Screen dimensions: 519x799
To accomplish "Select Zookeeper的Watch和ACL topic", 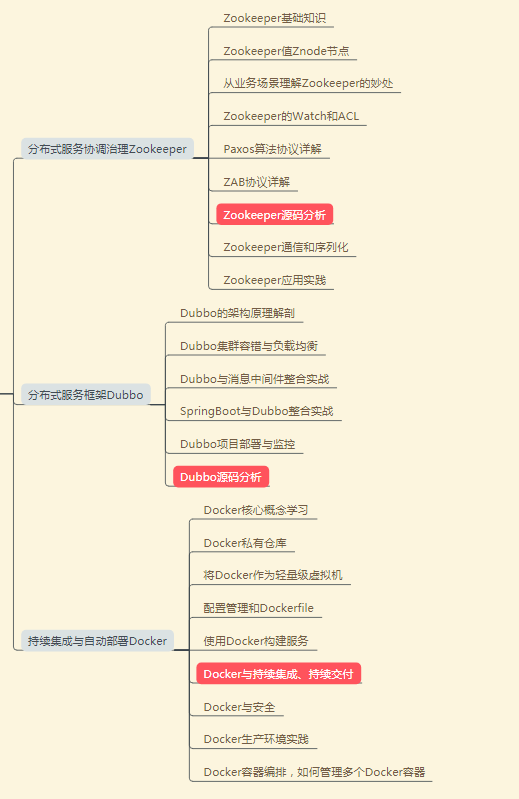I will coord(291,116).
